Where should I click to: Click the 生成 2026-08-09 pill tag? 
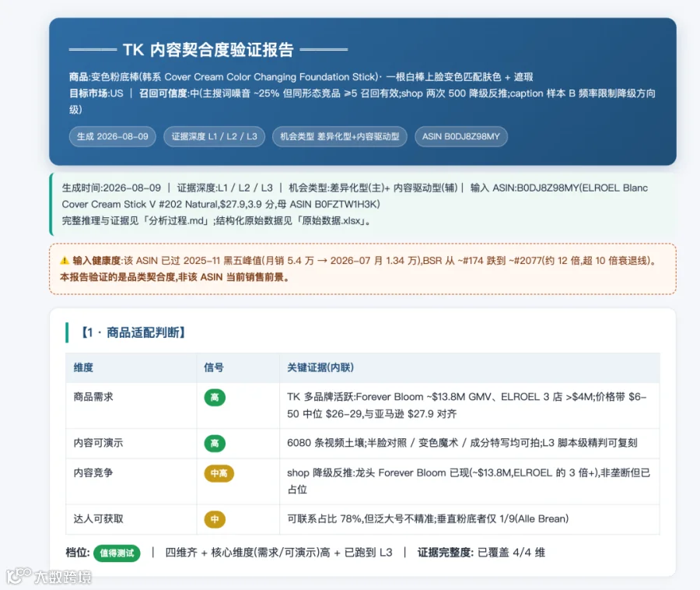coord(113,137)
